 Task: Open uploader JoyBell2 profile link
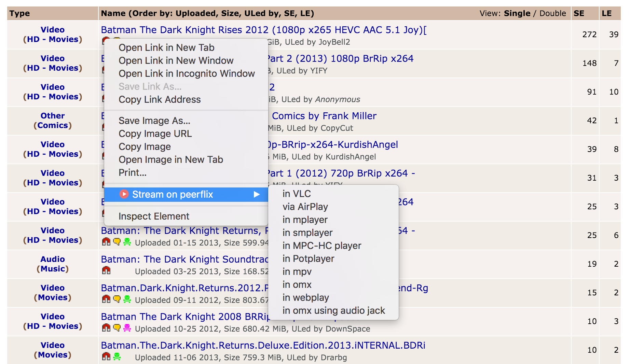click(334, 42)
